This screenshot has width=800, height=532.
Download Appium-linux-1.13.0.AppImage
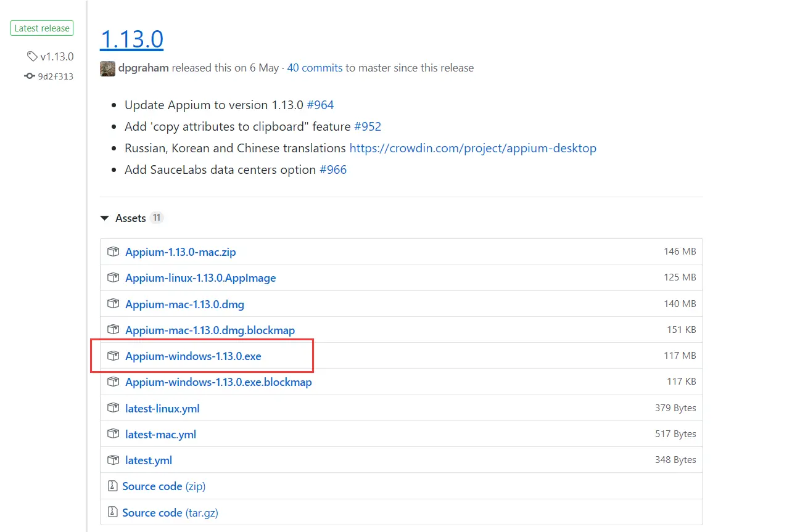[200, 278]
